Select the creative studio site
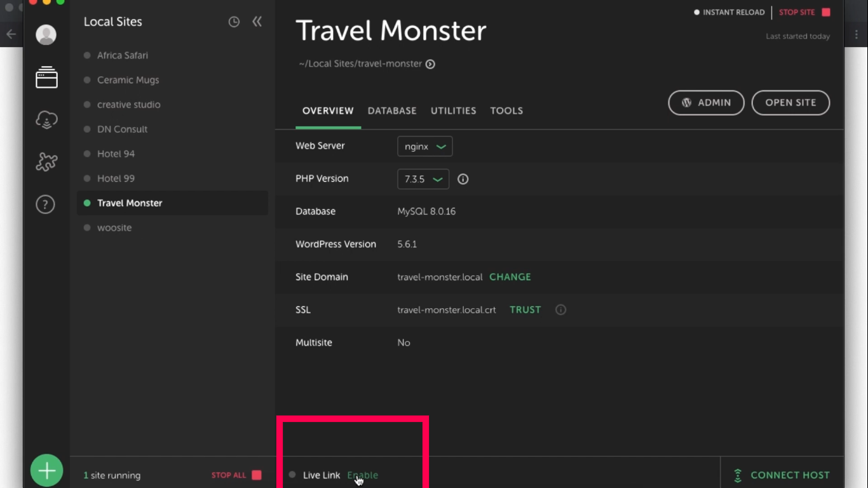The width and height of the screenshot is (868, 488). click(172, 105)
